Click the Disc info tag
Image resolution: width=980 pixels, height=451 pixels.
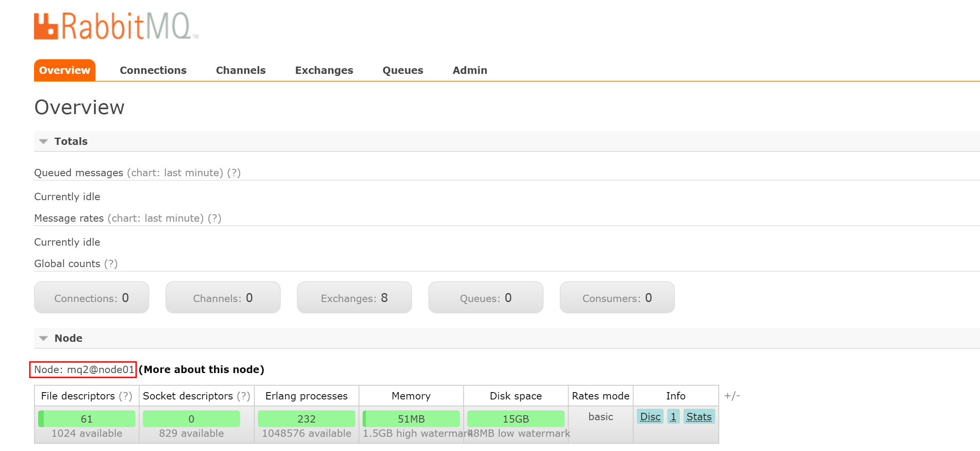[650, 416]
